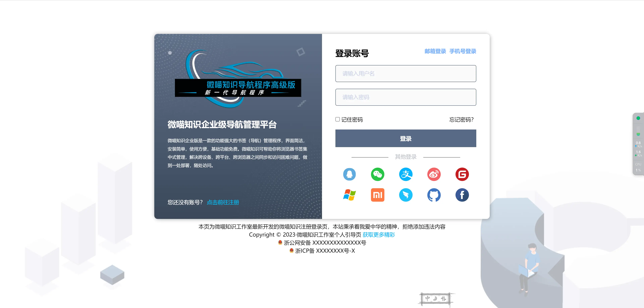Click the password input field

406,97
